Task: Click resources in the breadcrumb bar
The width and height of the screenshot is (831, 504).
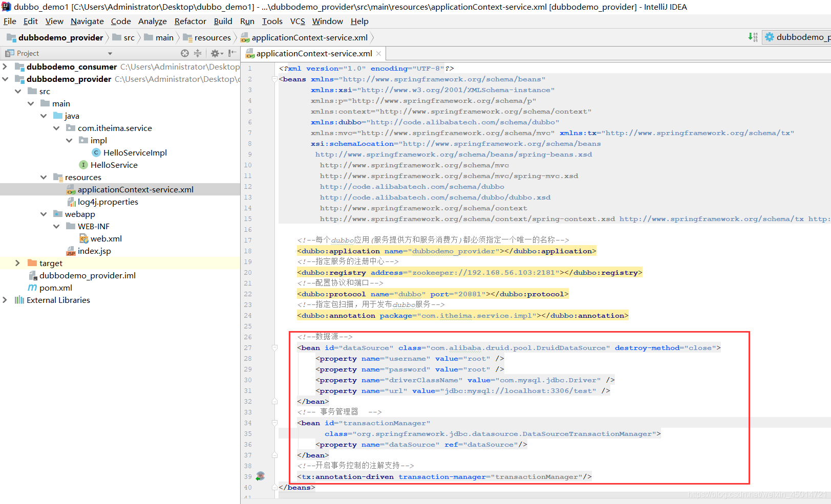Action: 207,37
